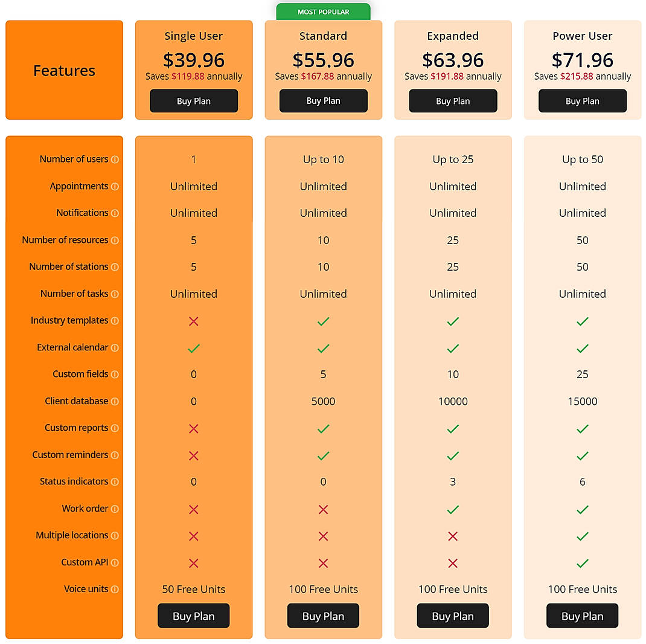Open the Voice units info tooltip
Viewport: 646px width, 644px height.
coord(116,589)
